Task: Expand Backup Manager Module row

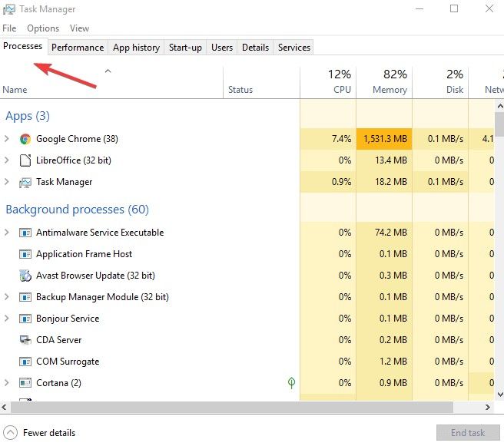Action: 6,296
